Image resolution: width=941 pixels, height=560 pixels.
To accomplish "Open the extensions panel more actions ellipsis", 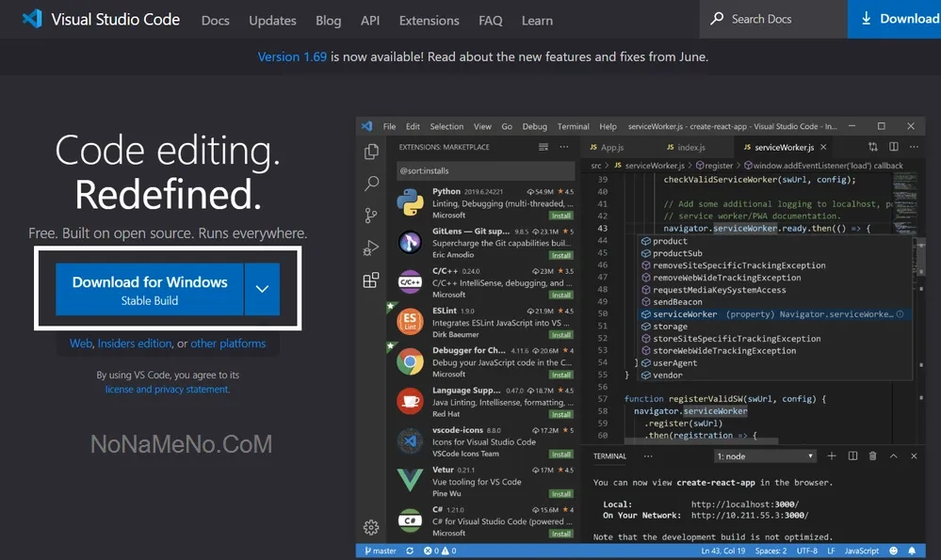I will point(564,147).
